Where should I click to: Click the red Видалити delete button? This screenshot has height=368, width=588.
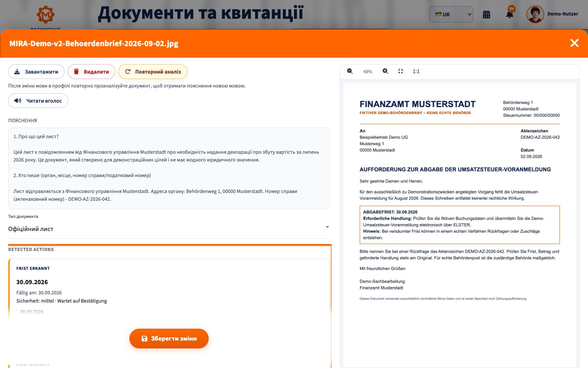click(x=91, y=72)
